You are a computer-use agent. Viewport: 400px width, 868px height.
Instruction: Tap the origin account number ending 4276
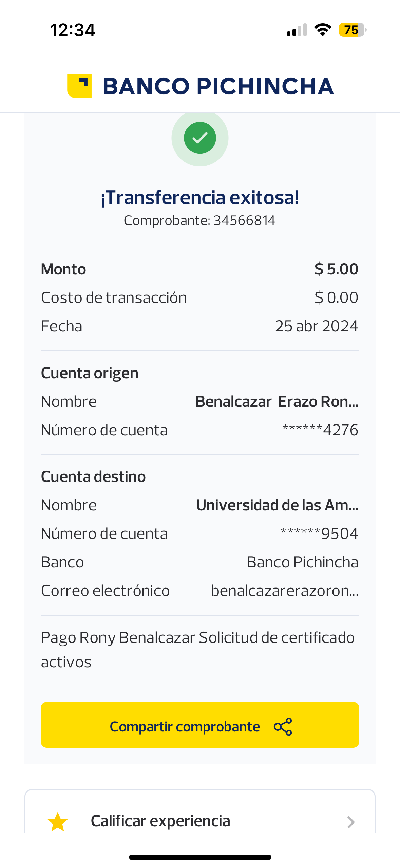tap(320, 430)
